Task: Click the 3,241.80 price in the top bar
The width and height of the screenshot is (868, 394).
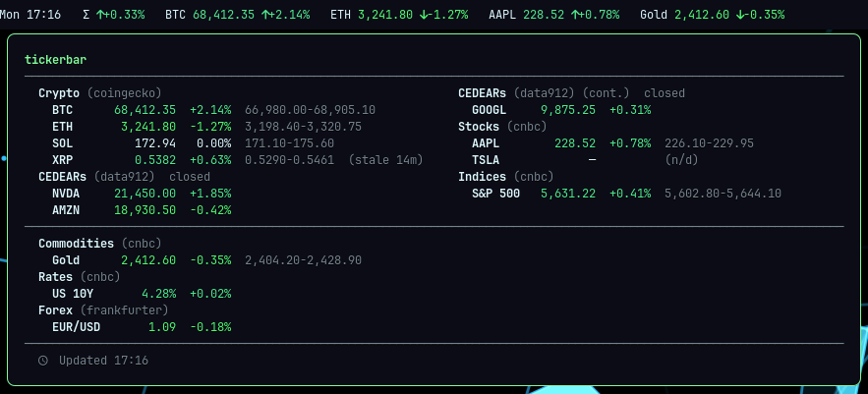Action: point(385,15)
